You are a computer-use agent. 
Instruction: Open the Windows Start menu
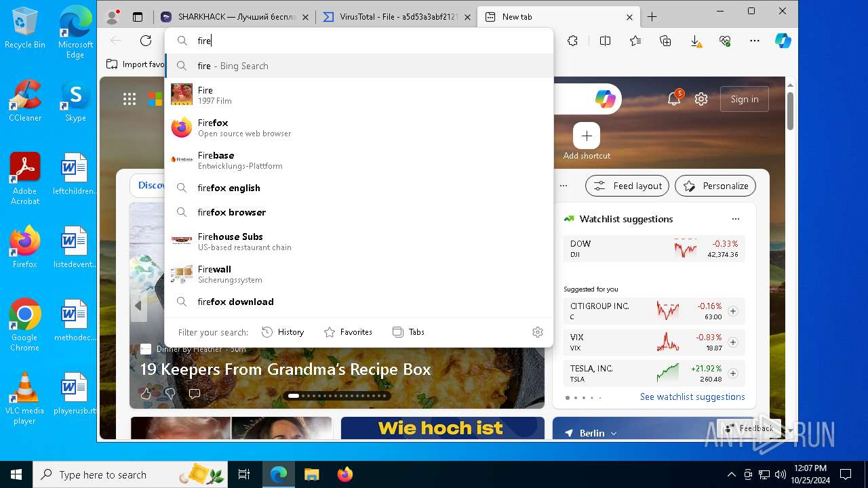point(16,474)
